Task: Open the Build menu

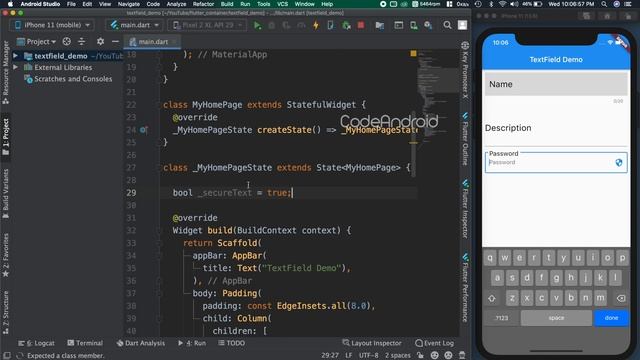Action: coord(227,4)
